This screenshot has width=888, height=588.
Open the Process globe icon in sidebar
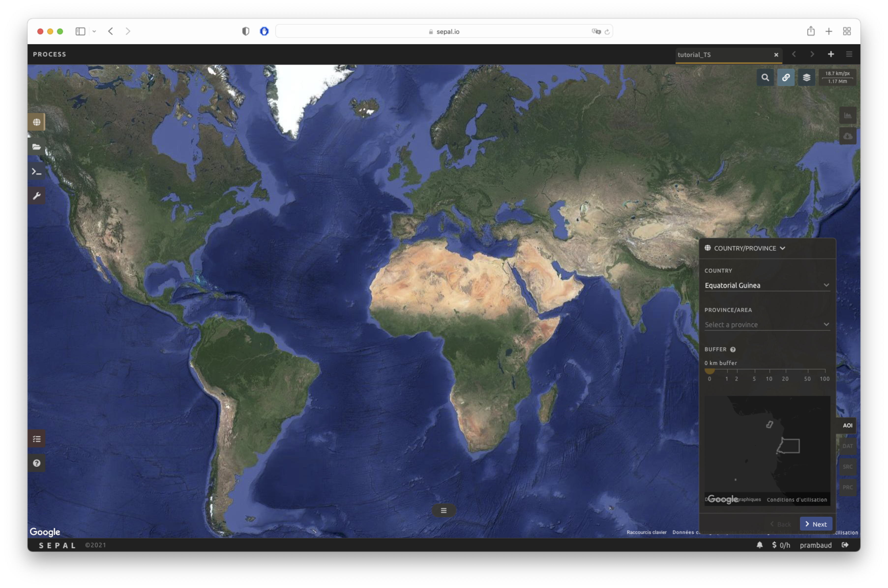tap(36, 122)
